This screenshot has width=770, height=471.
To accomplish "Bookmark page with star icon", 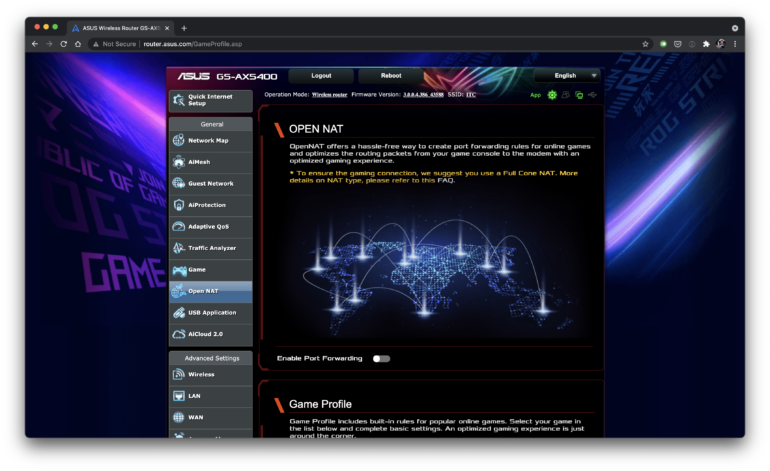I will [645, 44].
